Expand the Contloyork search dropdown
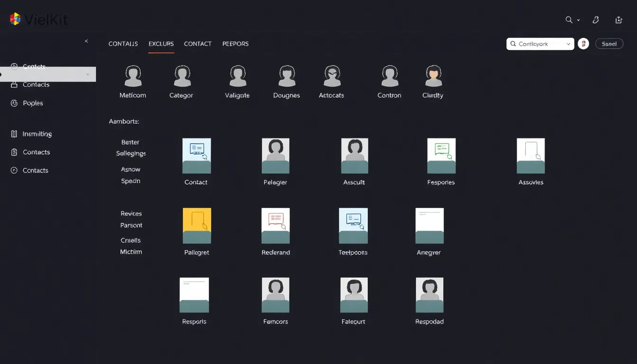The width and height of the screenshot is (637, 364). coord(568,44)
